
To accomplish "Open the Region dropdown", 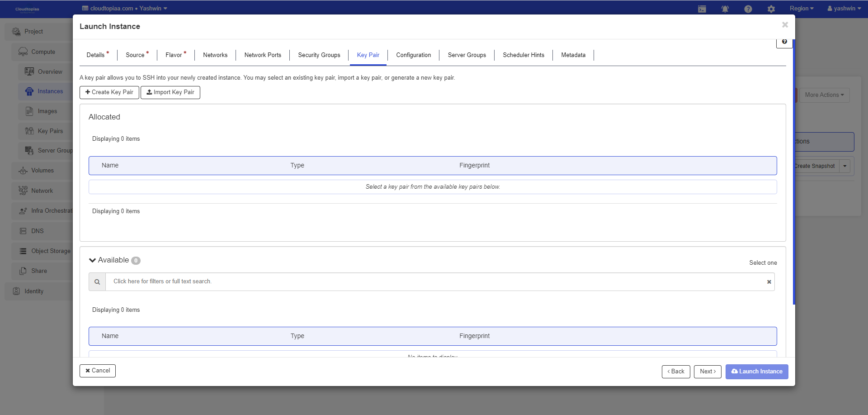I will point(801,9).
